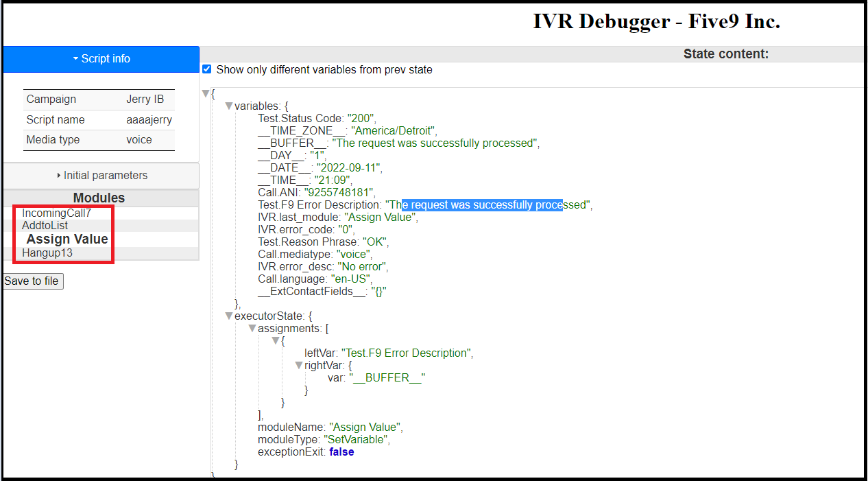Click the moduleName Assign Value line
868x481 pixels.
point(330,427)
